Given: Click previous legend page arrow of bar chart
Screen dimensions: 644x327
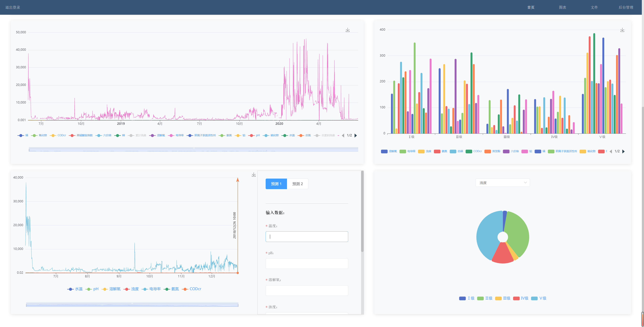Looking at the screenshot, I should click(x=611, y=151).
